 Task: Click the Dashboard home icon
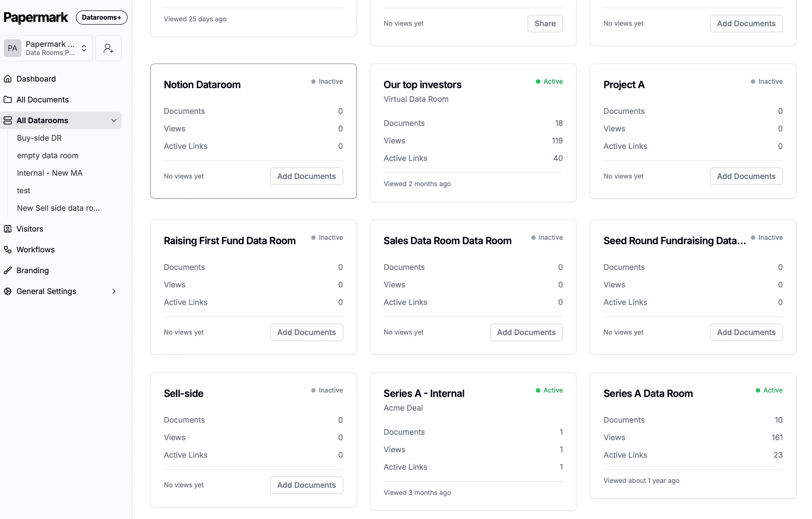point(7,79)
